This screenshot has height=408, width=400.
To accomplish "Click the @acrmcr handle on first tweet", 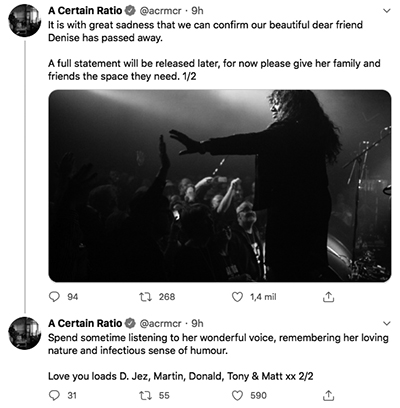I will coord(160,11).
